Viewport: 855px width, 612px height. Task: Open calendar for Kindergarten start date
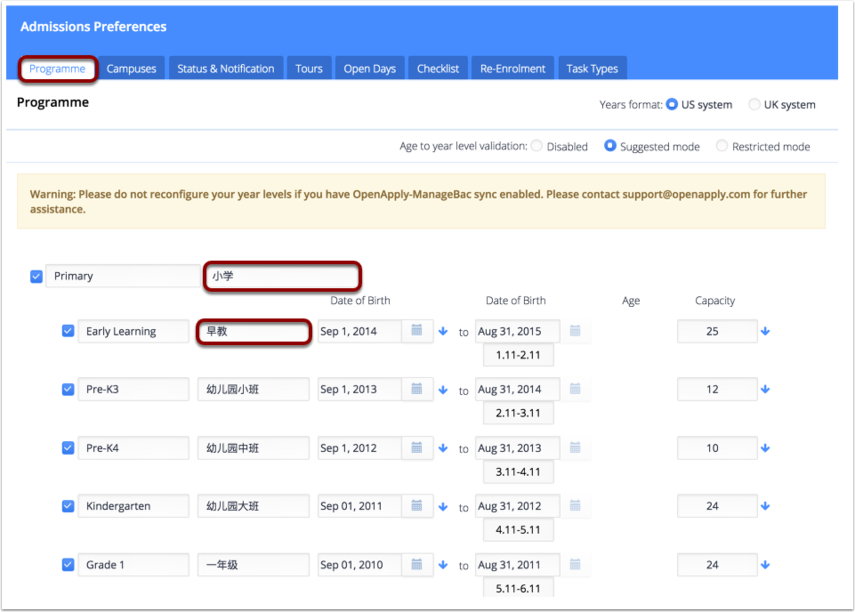pos(417,506)
